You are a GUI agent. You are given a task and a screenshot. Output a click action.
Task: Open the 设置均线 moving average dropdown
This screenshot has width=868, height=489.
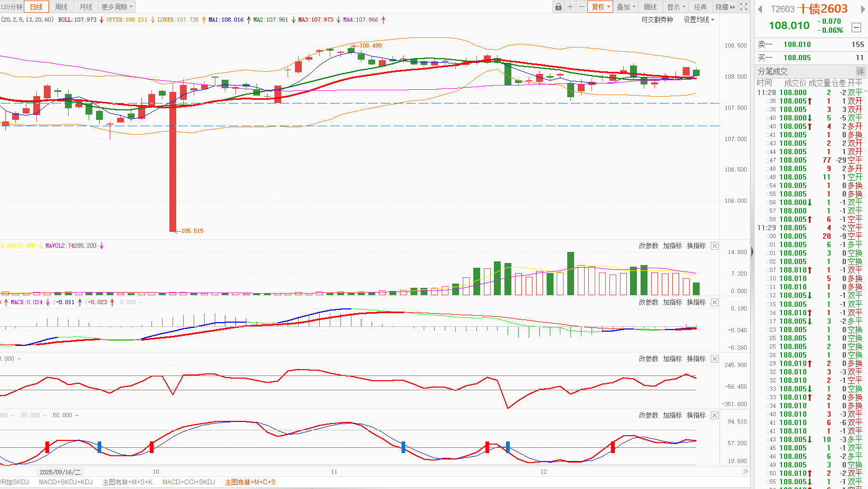(x=699, y=20)
